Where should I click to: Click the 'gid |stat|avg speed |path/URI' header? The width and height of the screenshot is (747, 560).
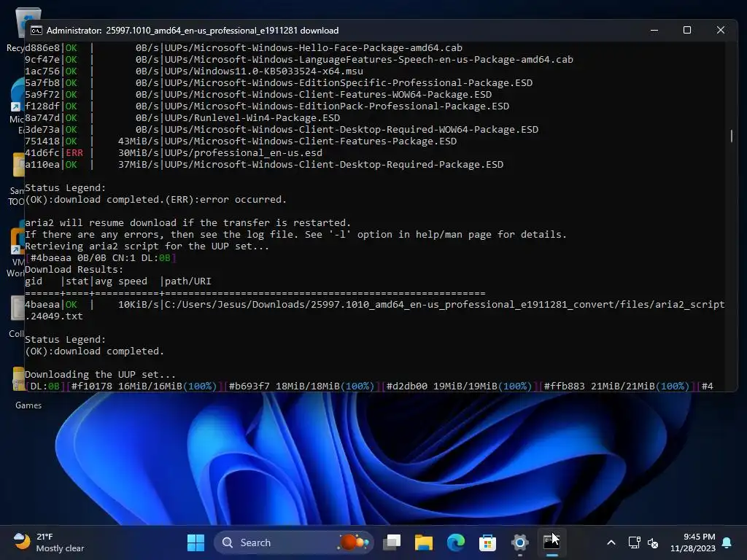click(117, 281)
